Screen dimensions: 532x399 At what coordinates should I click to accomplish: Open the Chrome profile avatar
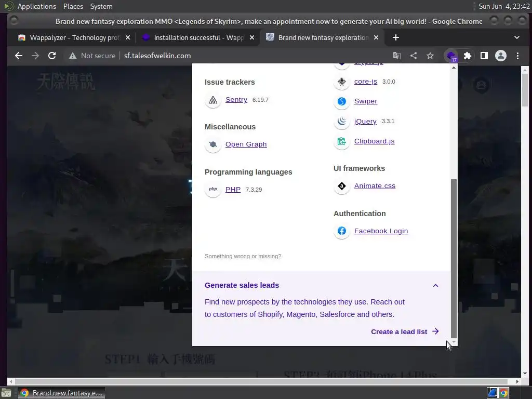(x=501, y=56)
